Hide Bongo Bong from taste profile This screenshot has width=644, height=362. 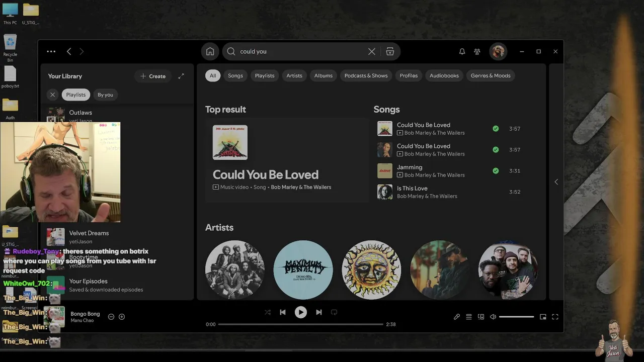coord(111,317)
